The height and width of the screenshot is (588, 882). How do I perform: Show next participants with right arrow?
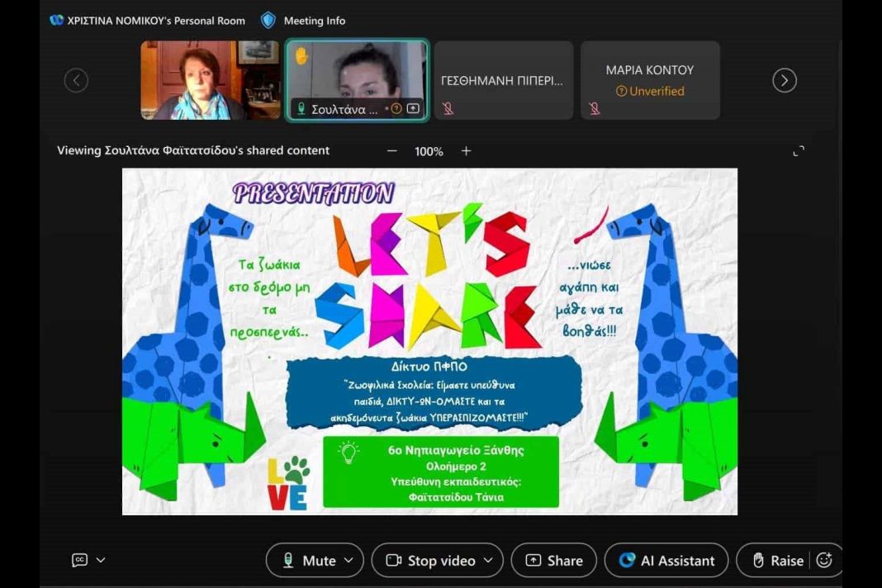[784, 80]
